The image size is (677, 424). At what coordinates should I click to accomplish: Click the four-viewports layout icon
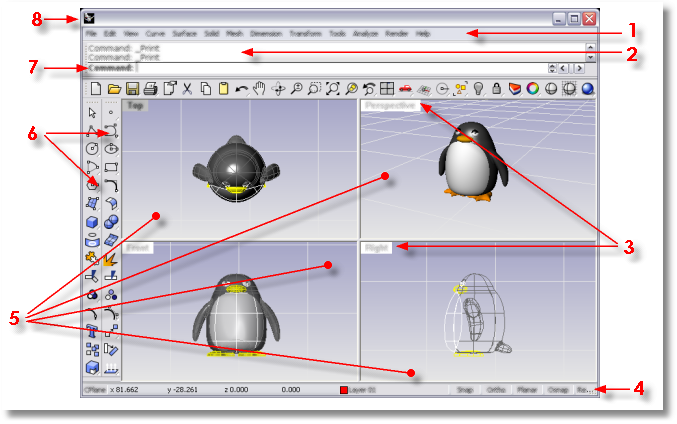(x=387, y=89)
